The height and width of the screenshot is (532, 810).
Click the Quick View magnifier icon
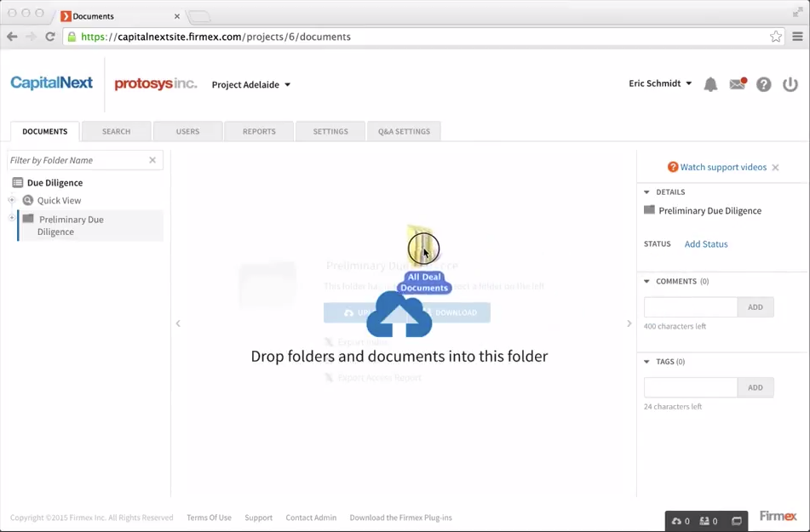pyautogui.click(x=28, y=200)
